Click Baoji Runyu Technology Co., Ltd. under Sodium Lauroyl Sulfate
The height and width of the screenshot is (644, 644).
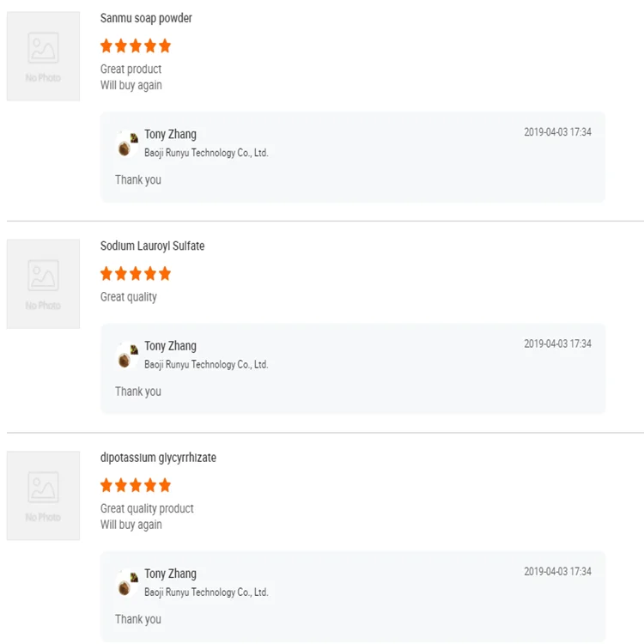[206, 365]
